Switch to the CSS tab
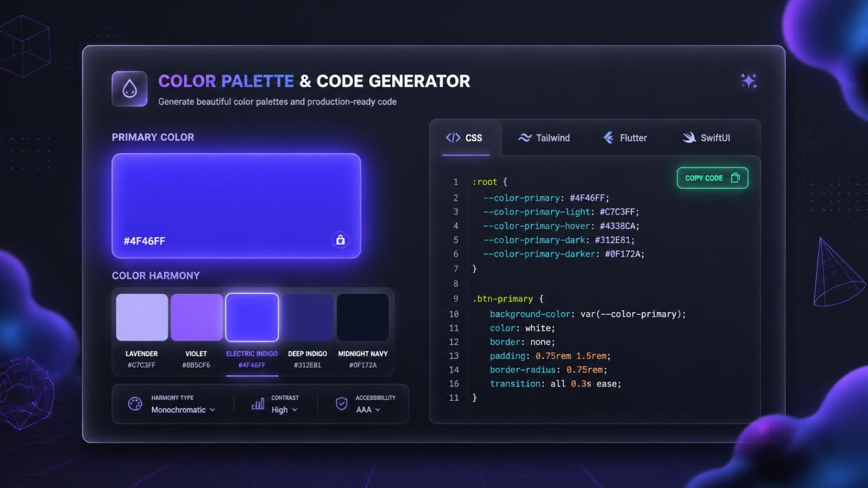 click(465, 138)
